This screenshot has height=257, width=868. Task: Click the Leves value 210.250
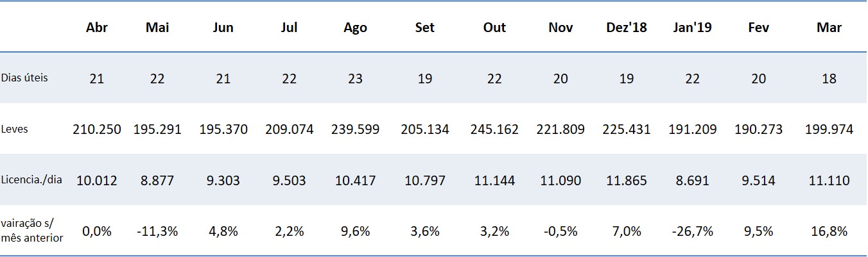[96, 129]
